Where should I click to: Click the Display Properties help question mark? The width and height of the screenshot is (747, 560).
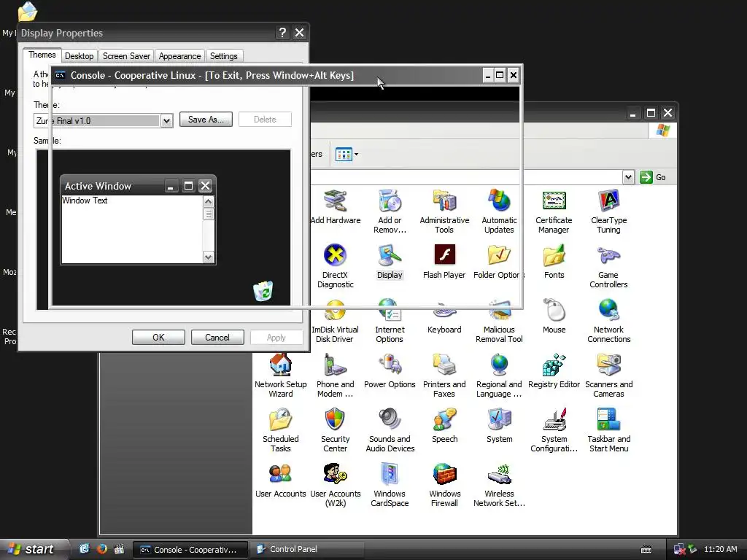(x=282, y=32)
